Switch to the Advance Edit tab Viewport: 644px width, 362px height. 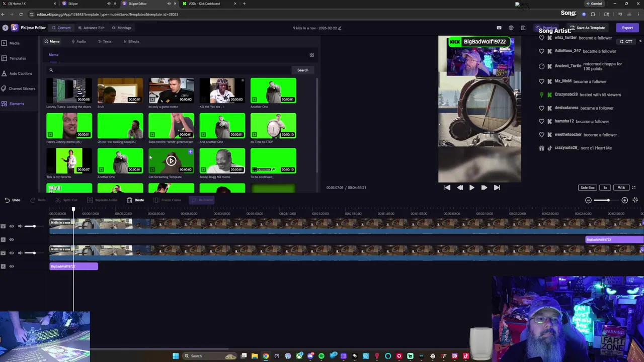click(x=91, y=28)
